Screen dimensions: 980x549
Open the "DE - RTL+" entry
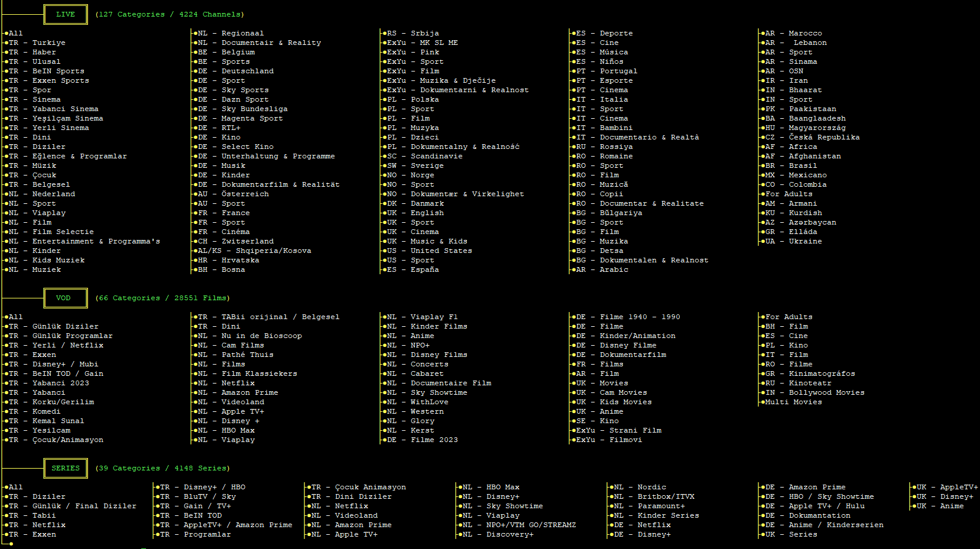tap(219, 128)
